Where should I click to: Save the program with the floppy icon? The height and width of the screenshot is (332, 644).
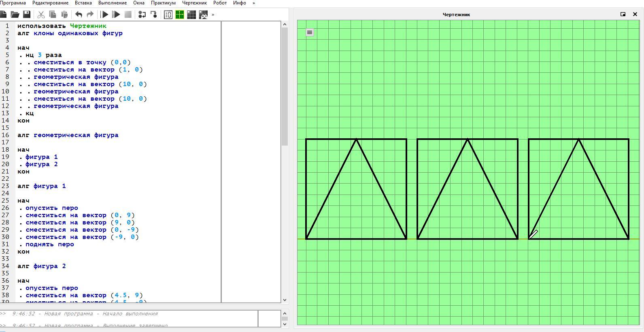tap(27, 15)
